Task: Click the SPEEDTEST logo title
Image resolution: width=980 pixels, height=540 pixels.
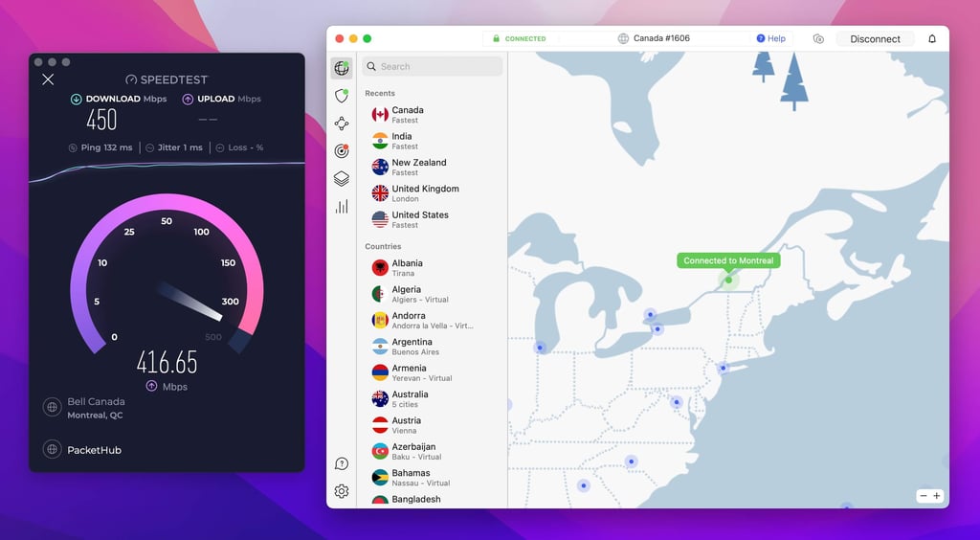Action: pyautogui.click(x=167, y=79)
